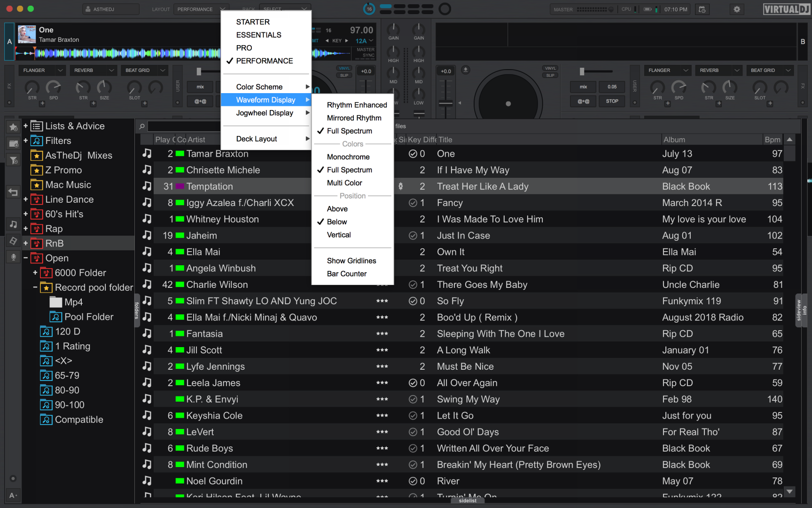
Task: Click the VirtualDJ logo
Action: pos(787,9)
